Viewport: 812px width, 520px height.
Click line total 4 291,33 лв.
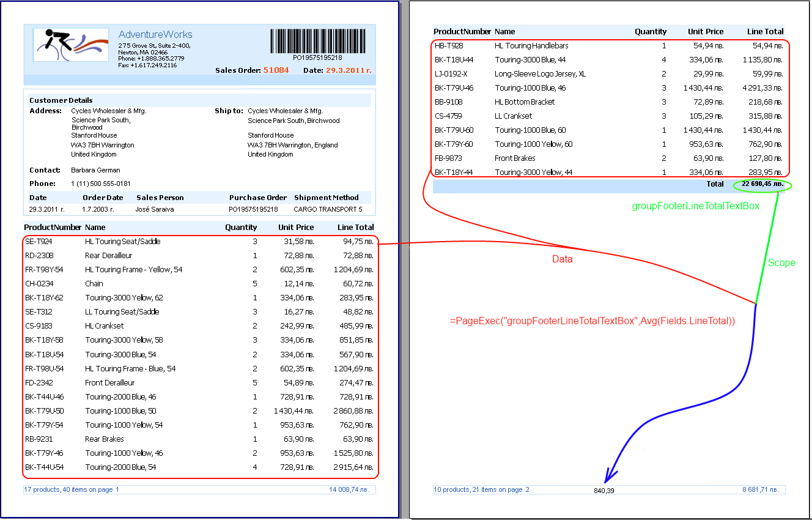pyautogui.click(x=763, y=88)
